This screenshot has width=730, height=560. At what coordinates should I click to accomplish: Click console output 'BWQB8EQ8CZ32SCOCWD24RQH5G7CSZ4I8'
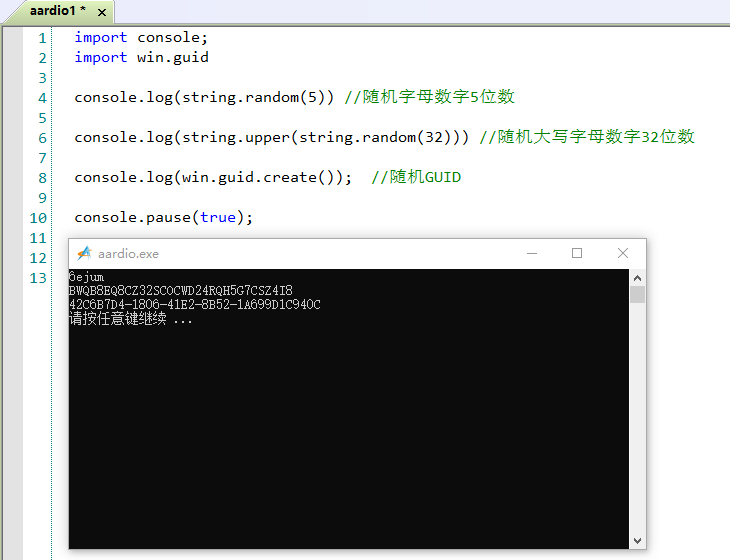point(181,290)
